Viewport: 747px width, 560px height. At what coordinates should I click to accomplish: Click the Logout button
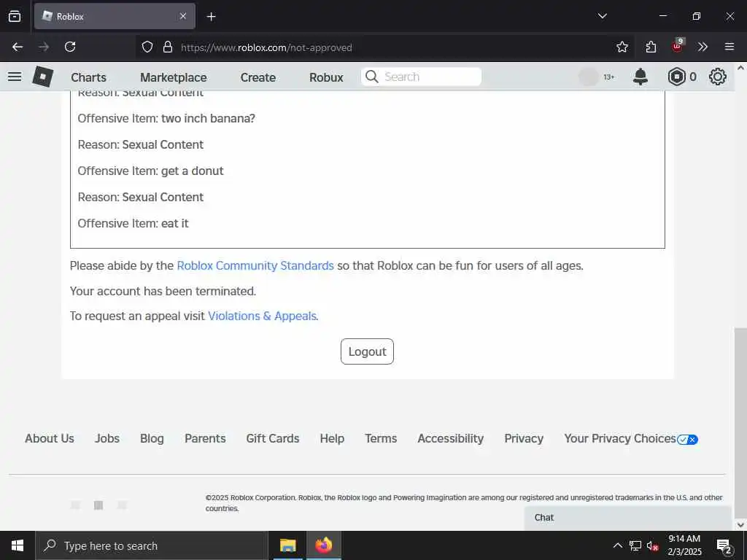point(367,351)
